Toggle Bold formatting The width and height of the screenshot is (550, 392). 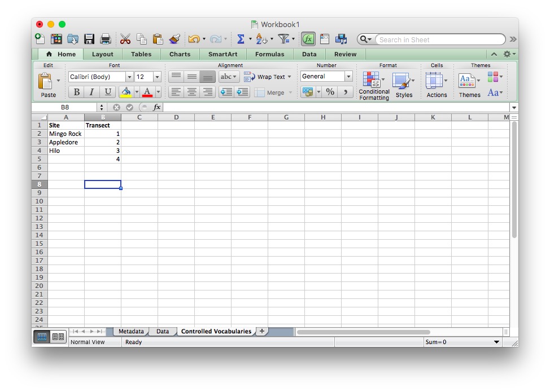[76, 92]
